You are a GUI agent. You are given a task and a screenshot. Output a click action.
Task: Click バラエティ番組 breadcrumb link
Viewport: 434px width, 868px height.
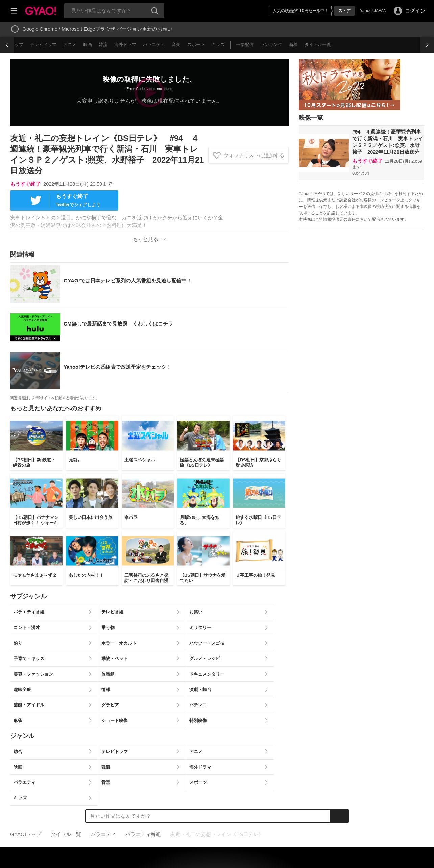click(143, 834)
